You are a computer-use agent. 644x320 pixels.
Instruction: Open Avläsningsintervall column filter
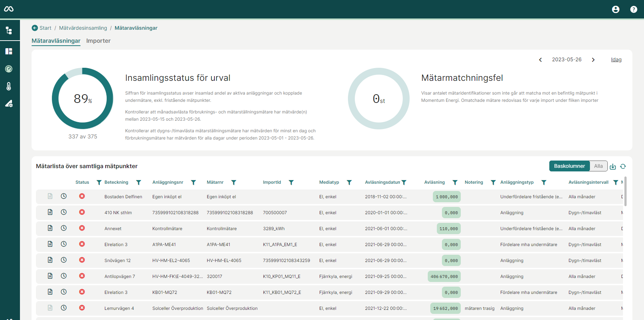615,182
